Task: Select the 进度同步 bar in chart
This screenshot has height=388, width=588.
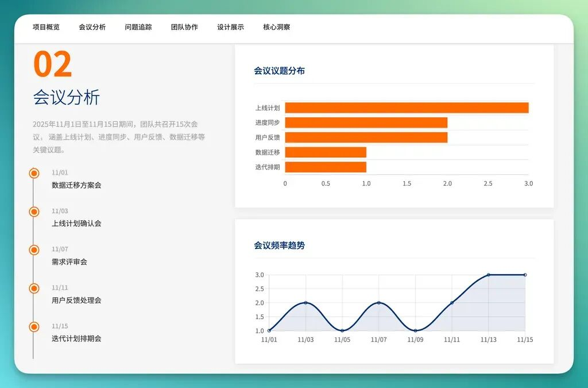Action: point(366,122)
